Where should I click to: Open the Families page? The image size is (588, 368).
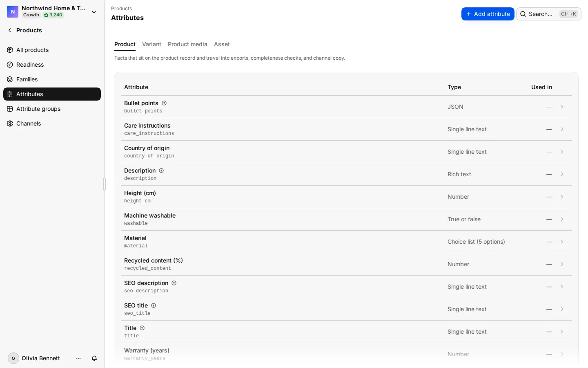tap(52, 79)
